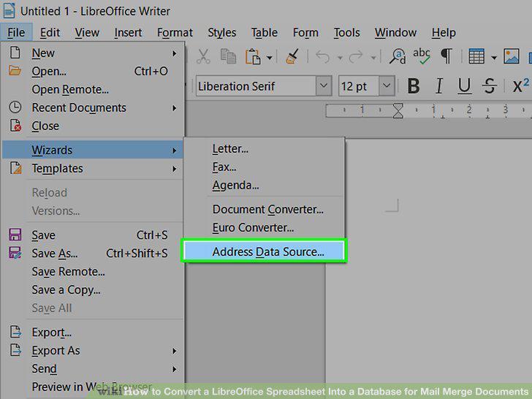This screenshot has width=532, height=399.
Task: Click the Insert Image icon
Action: 512,56
